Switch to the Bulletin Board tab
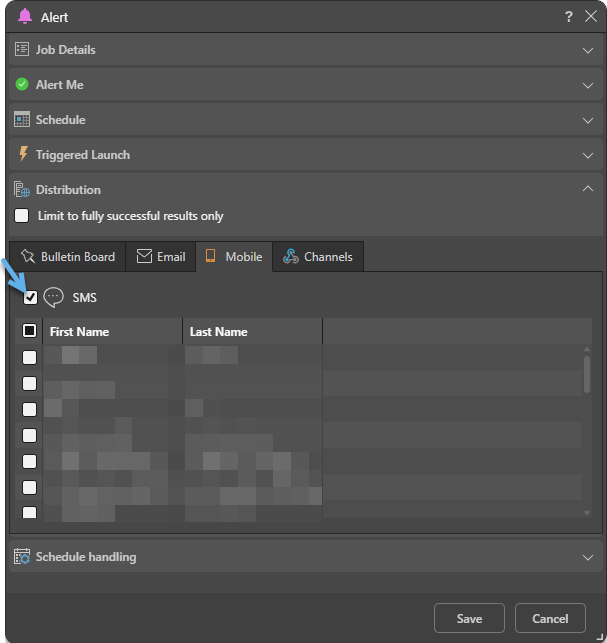The image size is (607, 643). point(68,257)
